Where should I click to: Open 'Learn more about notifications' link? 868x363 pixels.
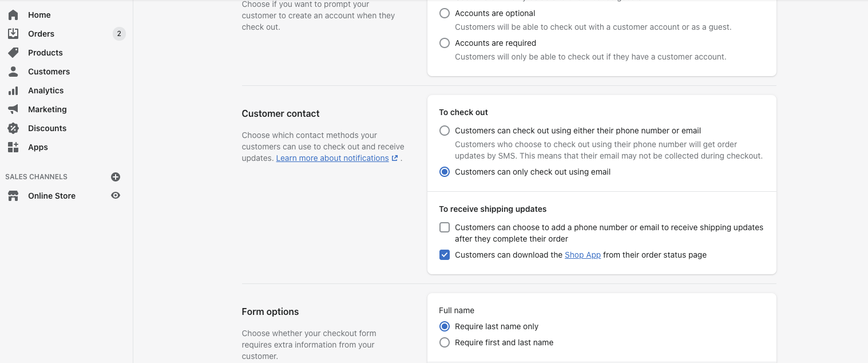point(332,158)
